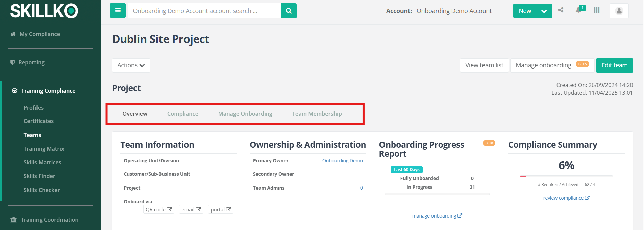Open the apps grid icon
The height and width of the screenshot is (230, 644).
(x=597, y=10)
